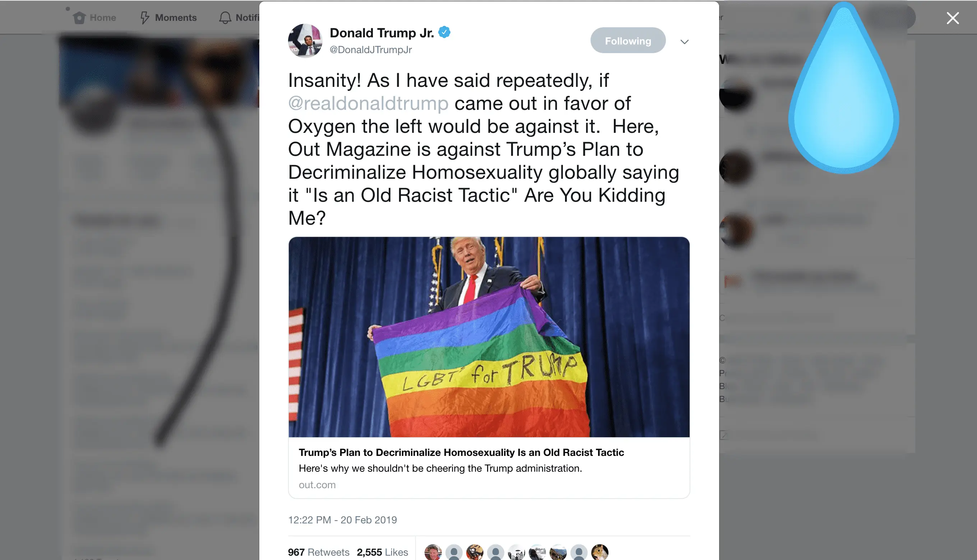Click the out.com domain text

(x=317, y=485)
